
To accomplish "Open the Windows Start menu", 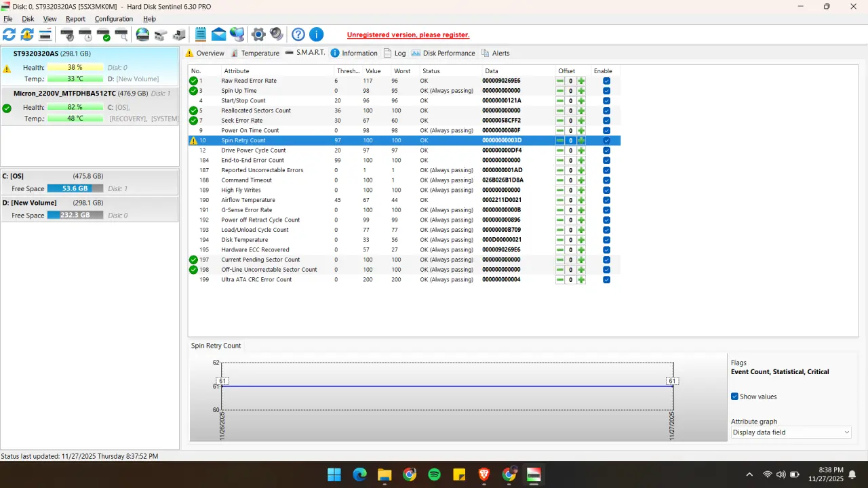I will pyautogui.click(x=334, y=474).
